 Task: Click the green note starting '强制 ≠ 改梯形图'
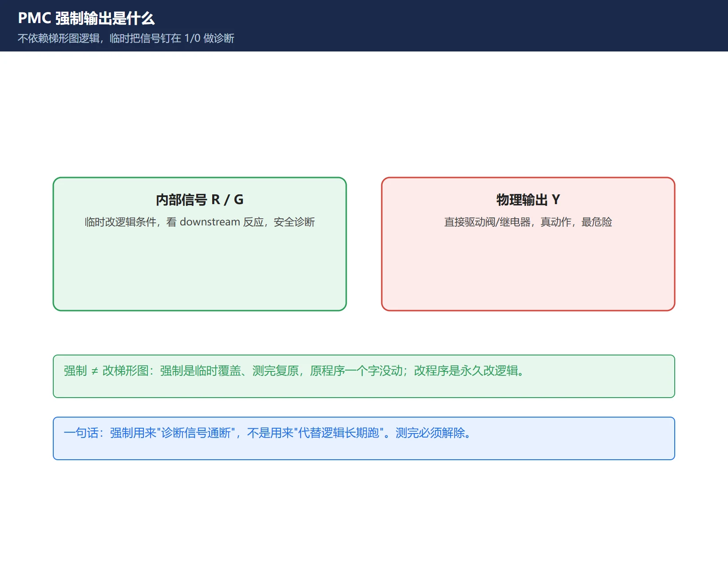point(364,376)
